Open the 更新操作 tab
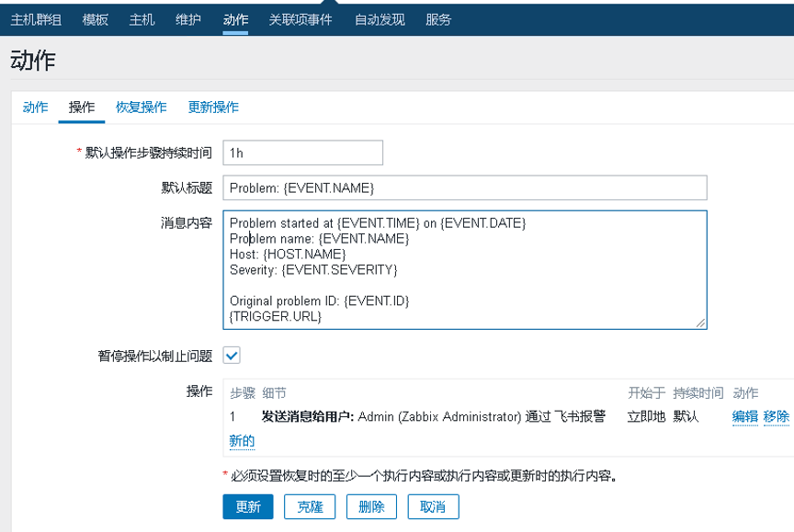The height and width of the screenshot is (532, 794). click(213, 108)
